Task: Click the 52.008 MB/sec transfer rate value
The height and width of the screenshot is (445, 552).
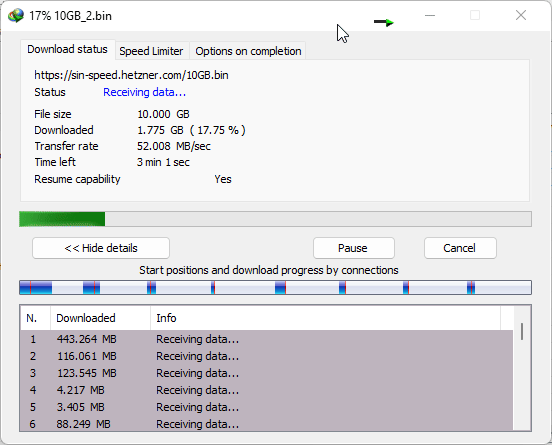Action: (174, 146)
